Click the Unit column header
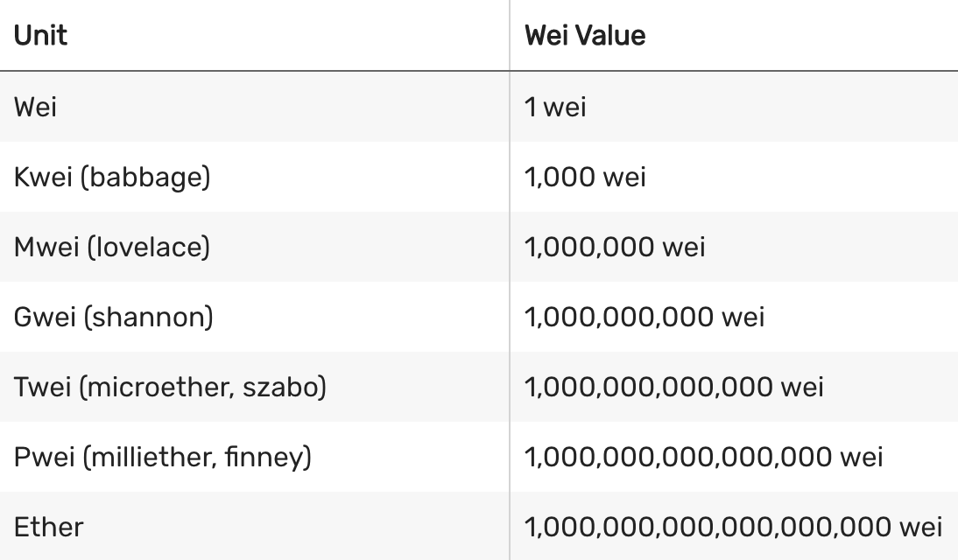The height and width of the screenshot is (560, 958). 40,35
